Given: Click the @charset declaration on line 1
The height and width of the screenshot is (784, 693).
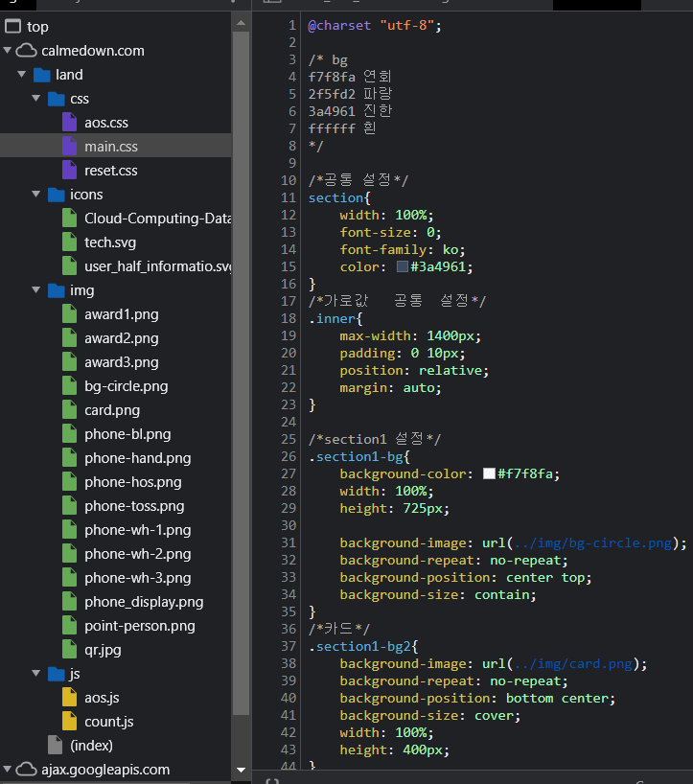Looking at the screenshot, I should pos(375,26).
